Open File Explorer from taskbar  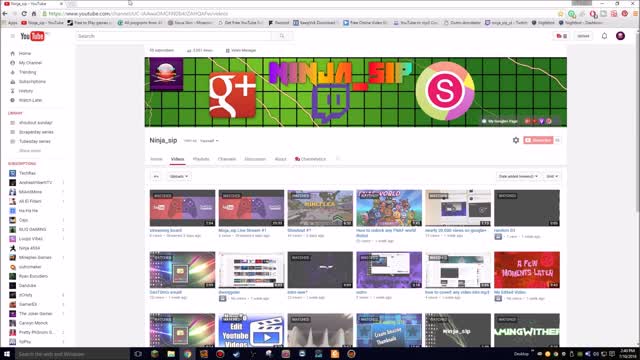tap(171, 354)
